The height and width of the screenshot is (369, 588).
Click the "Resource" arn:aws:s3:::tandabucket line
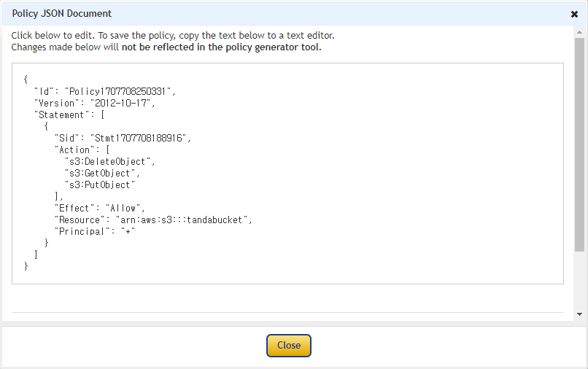tap(153, 220)
